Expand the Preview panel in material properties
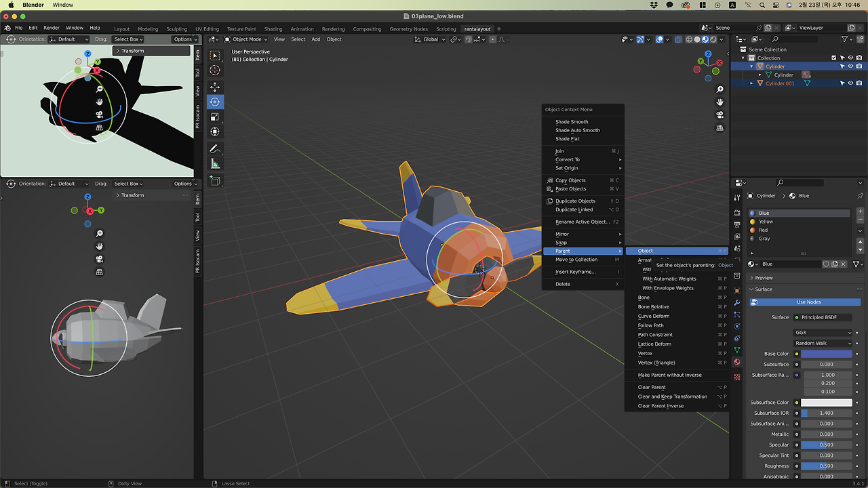 click(x=764, y=278)
